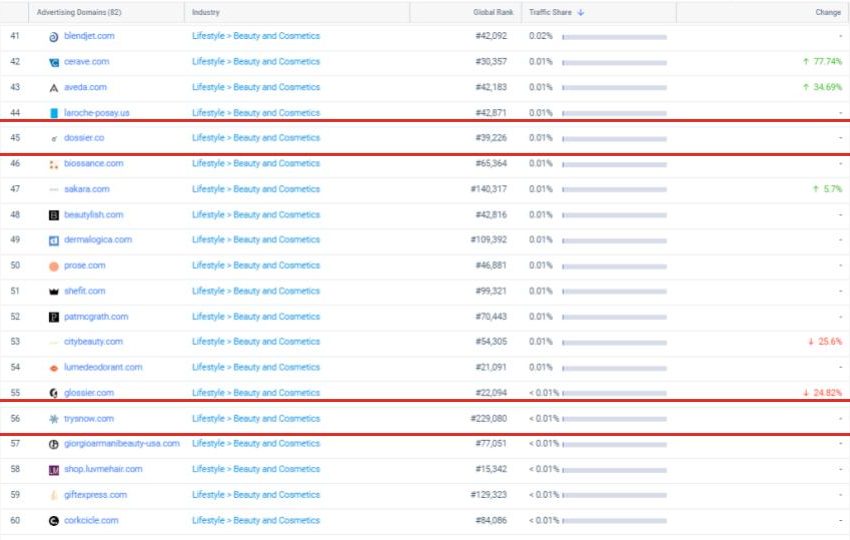This screenshot has height=540, width=850.
Task: Click the shefit.com crown icon
Action: pos(54,292)
